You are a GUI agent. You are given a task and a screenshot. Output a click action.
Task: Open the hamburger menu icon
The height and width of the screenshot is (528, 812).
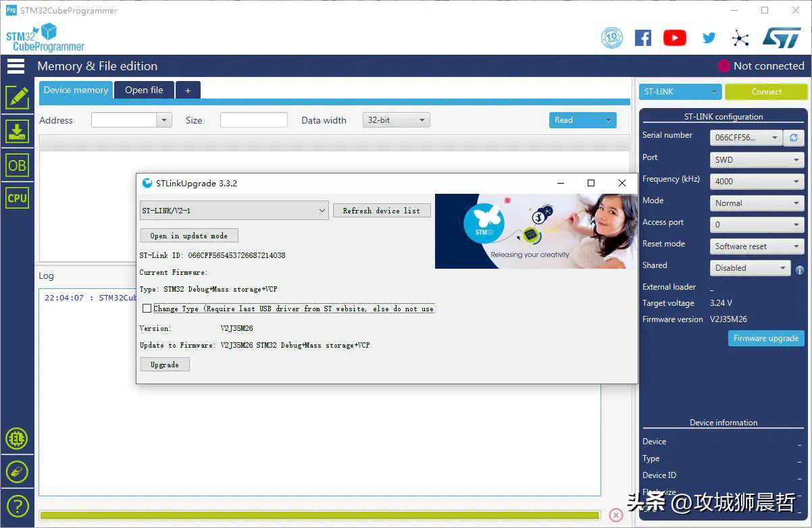16,65
